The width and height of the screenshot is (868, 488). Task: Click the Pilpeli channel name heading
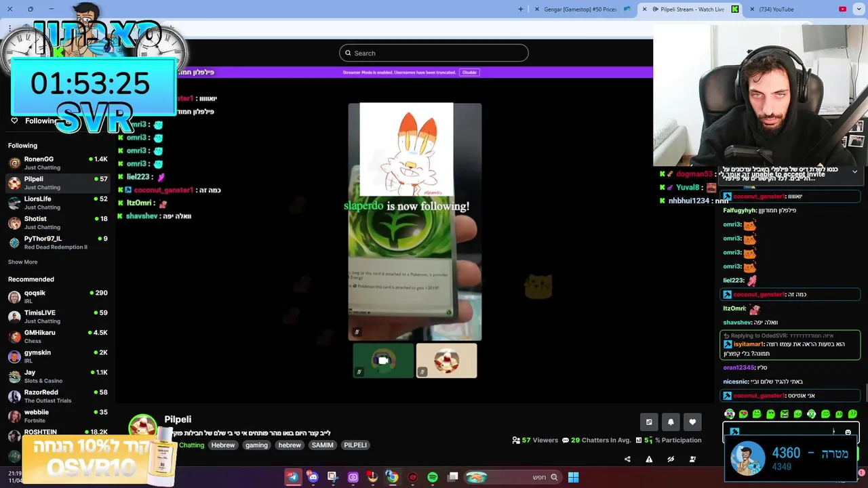(178, 420)
